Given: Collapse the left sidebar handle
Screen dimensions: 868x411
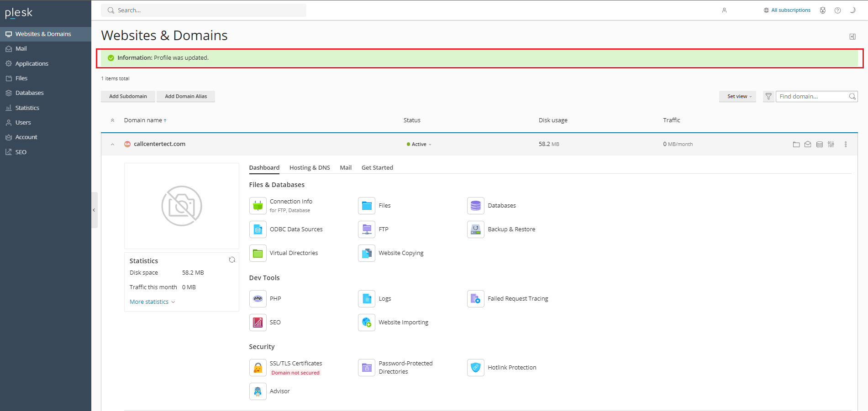Looking at the screenshot, I should 94,210.
